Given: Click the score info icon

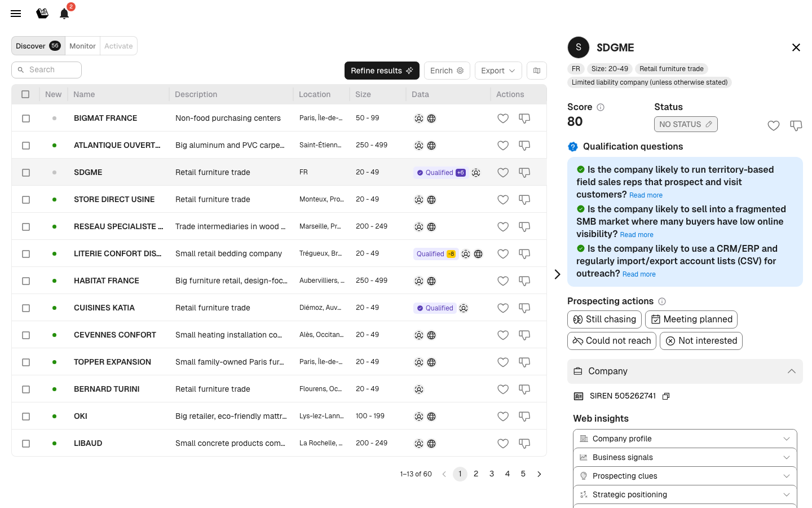Looking at the screenshot, I should 601,107.
